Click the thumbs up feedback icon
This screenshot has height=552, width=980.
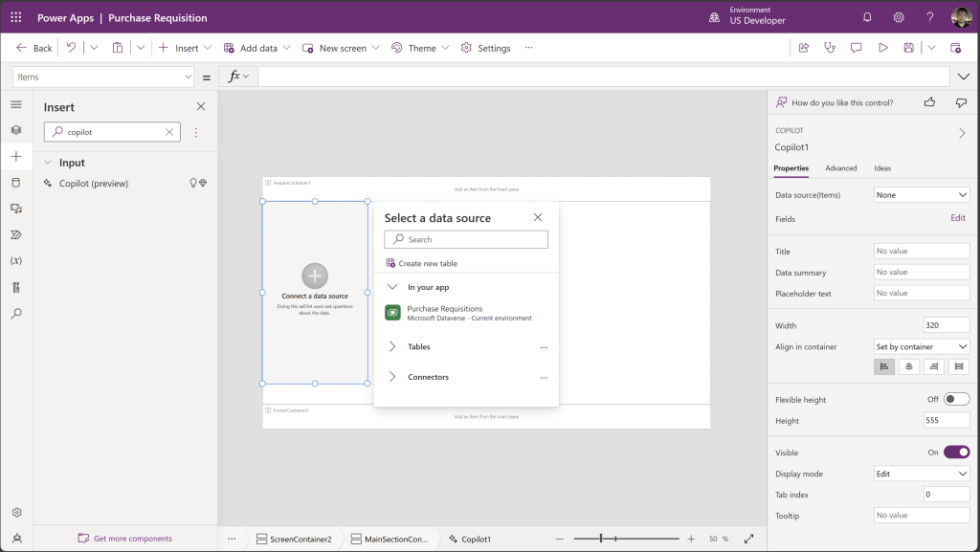coord(929,102)
